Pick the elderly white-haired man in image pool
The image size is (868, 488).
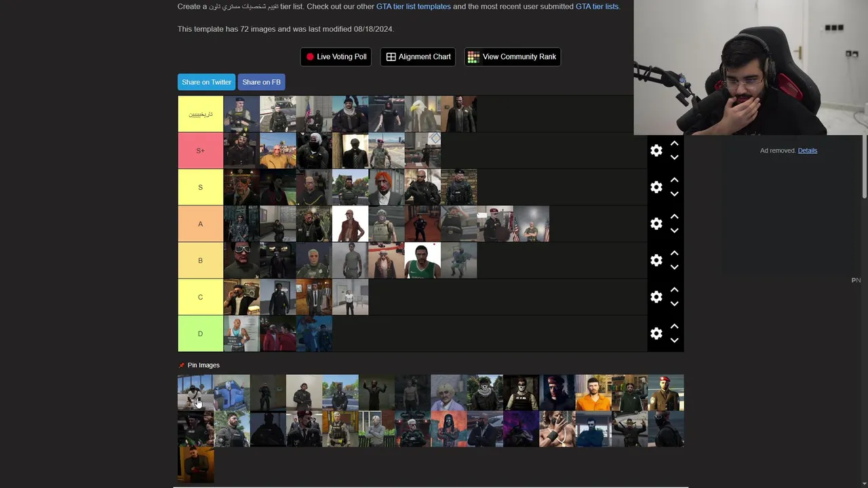point(449,392)
